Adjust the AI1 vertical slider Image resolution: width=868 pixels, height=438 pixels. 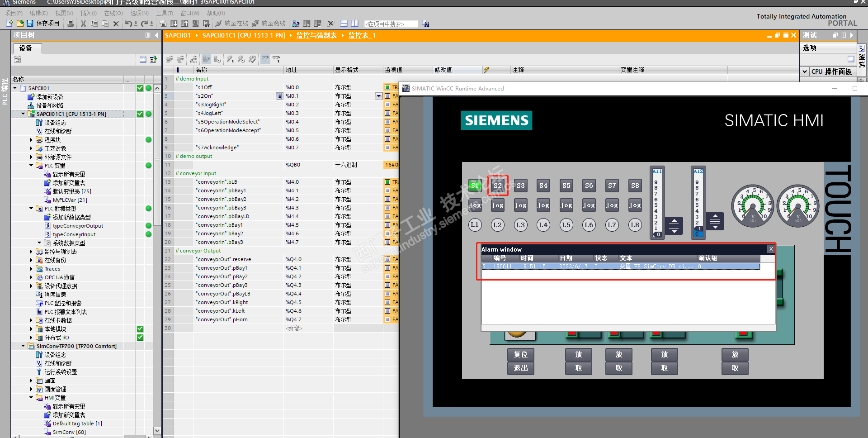[657, 203]
